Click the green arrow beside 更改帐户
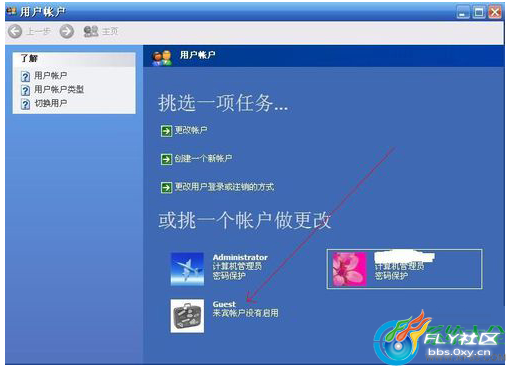 [x=166, y=131]
